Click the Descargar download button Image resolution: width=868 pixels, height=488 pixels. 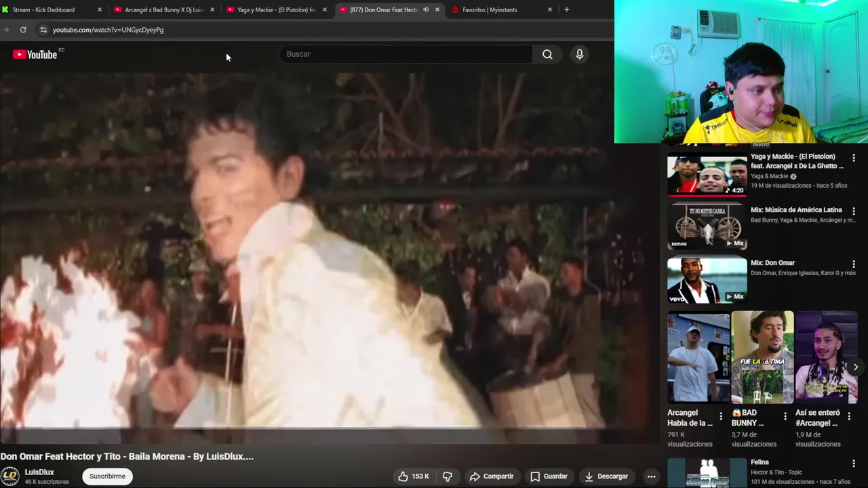click(606, 476)
